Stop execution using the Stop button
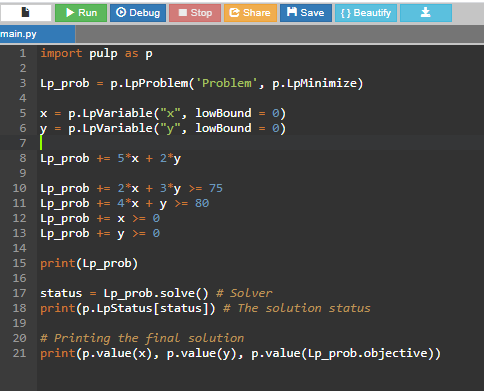Viewport: 484px width, 391px height. pos(195,13)
